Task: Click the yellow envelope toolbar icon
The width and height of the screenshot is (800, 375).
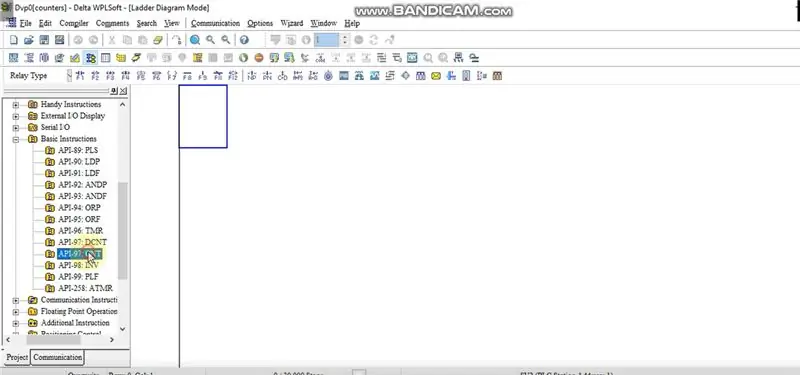Action: pos(436,76)
